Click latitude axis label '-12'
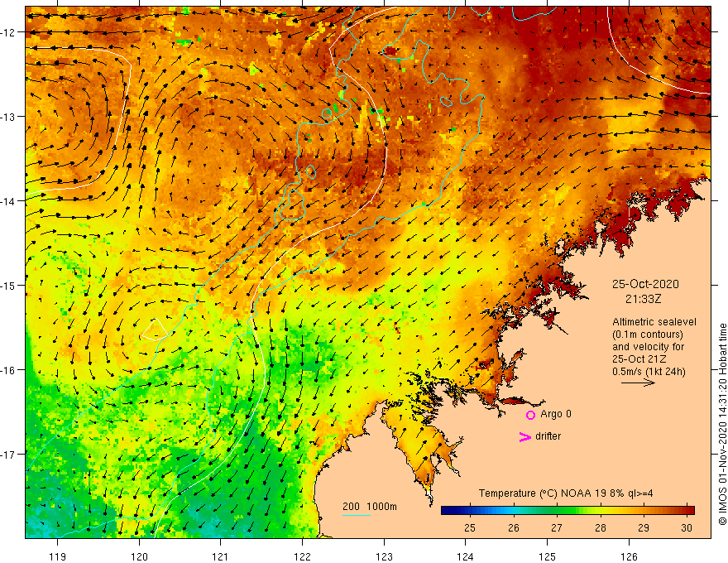Image resolution: width=728 pixels, height=563 pixels. click(x=8, y=32)
